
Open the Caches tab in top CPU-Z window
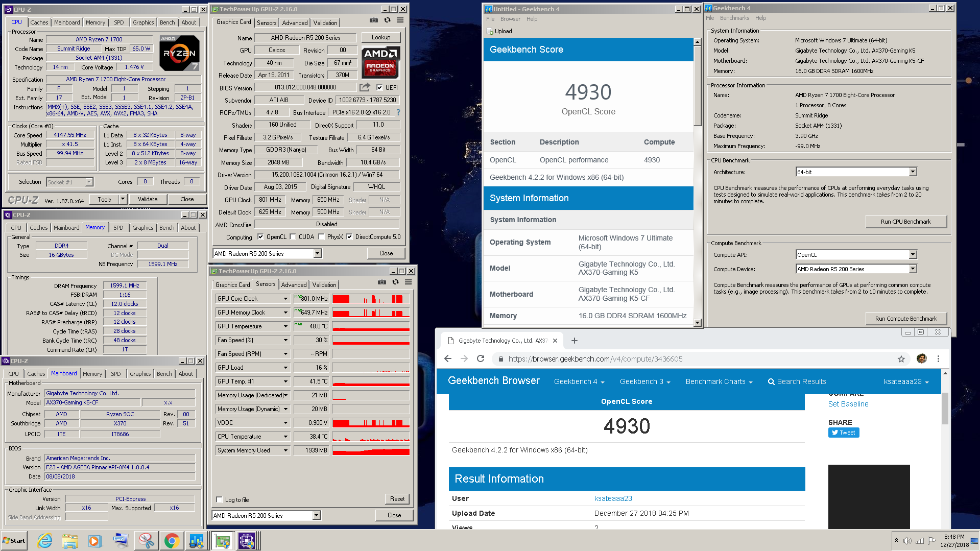(x=39, y=22)
